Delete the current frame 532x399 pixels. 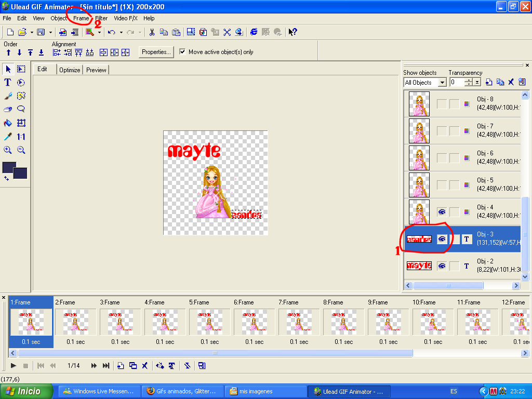pos(145,366)
